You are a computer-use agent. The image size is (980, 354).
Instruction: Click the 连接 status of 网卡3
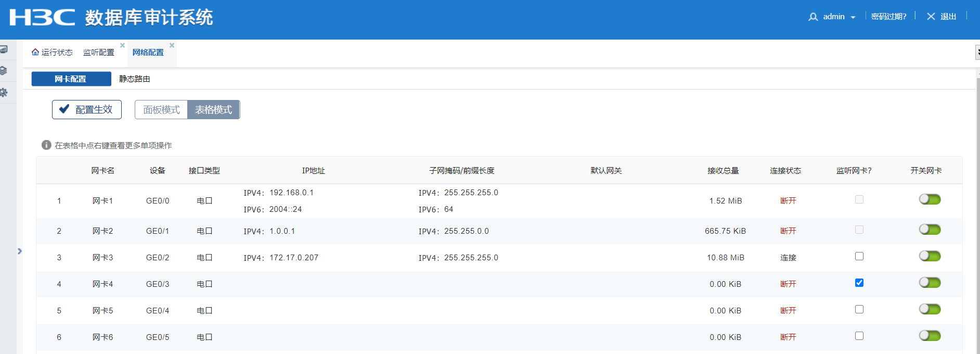click(x=789, y=258)
